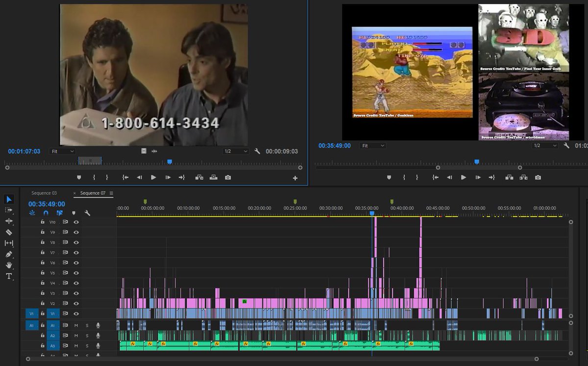Go to In point in Source monitor

pos(125,178)
